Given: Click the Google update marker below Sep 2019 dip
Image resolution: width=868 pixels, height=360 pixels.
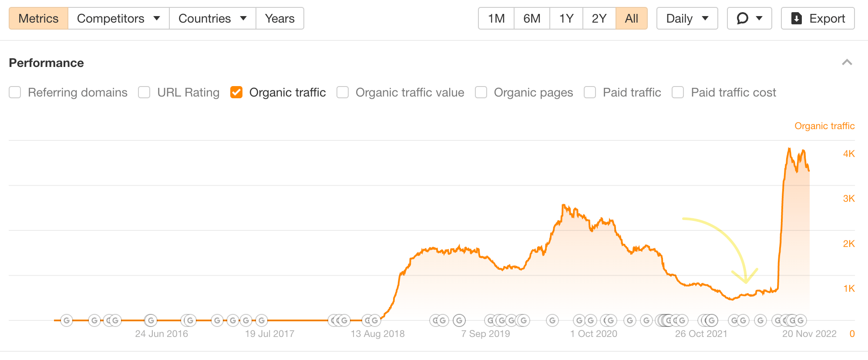Looking at the screenshot, I should (x=459, y=321).
